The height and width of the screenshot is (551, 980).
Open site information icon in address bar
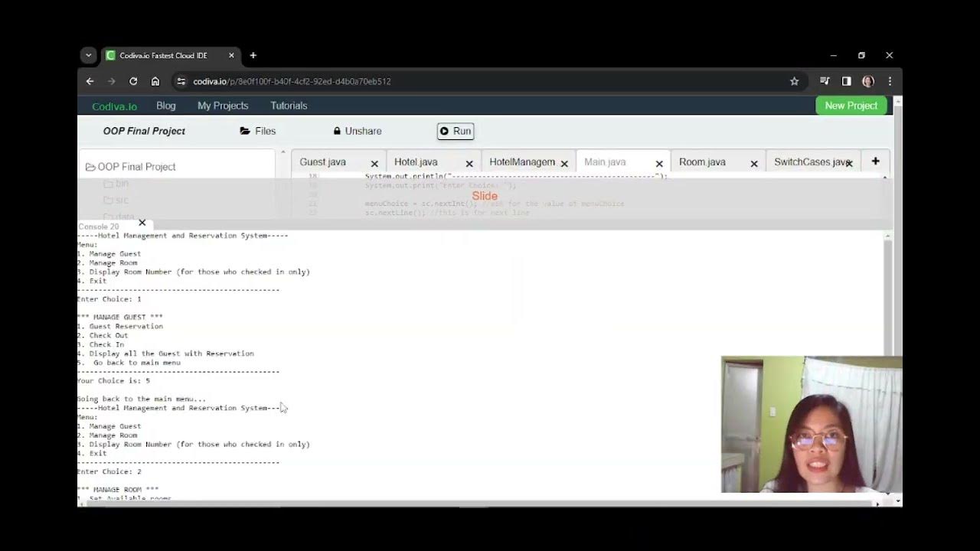tap(181, 81)
